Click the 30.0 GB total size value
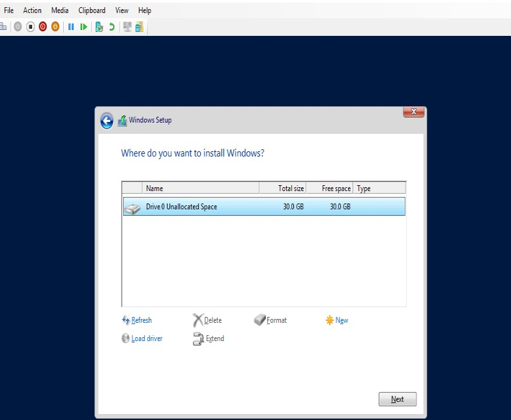 click(293, 206)
